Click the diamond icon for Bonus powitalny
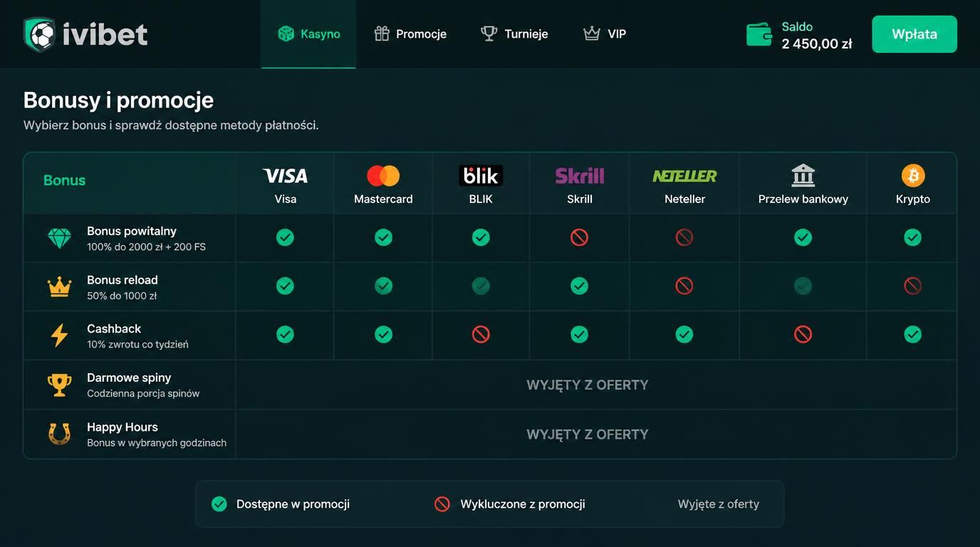Screen dimensions: 980x547 pyautogui.click(x=59, y=238)
